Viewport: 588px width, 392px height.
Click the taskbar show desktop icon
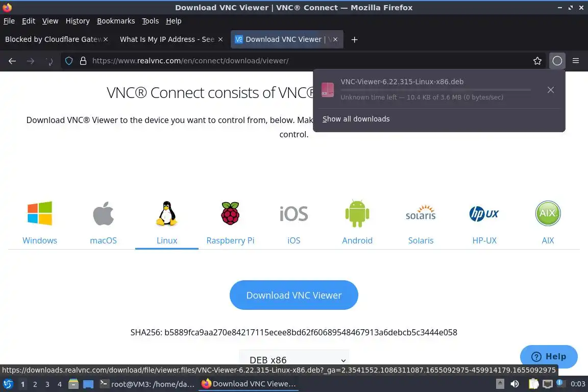[x=88, y=384]
